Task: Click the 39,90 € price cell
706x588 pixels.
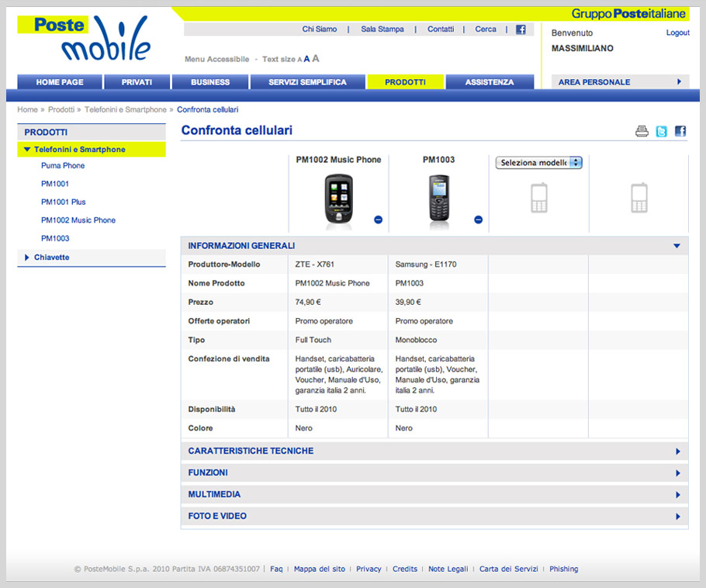Action: pos(438,302)
